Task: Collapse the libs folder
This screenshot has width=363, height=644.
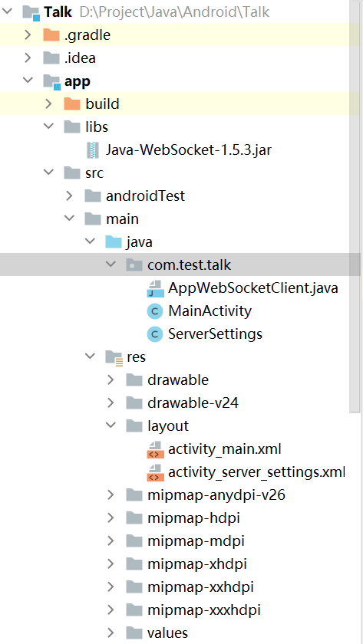Action: [x=48, y=127]
